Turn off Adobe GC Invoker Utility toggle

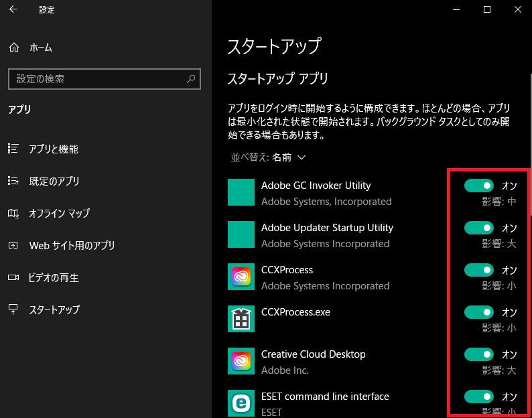click(x=478, y=186)
